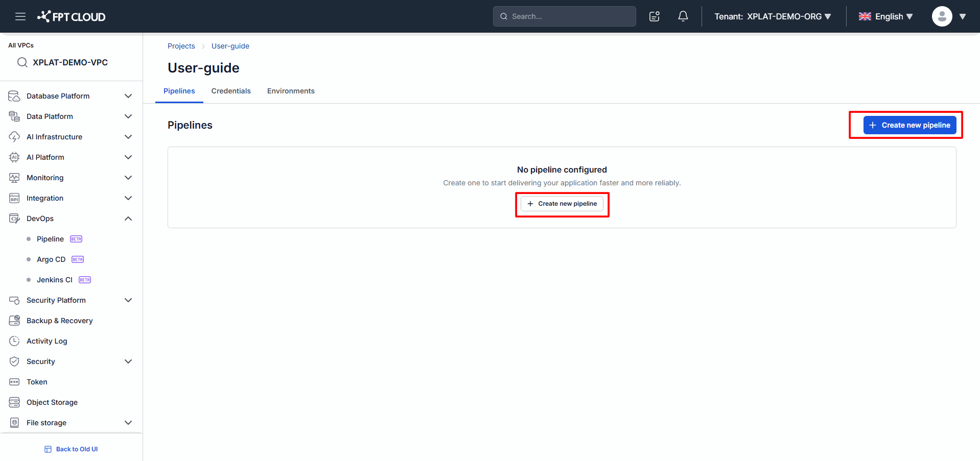
Task: Open the notifications bell icon
Action: pos(683,16)
